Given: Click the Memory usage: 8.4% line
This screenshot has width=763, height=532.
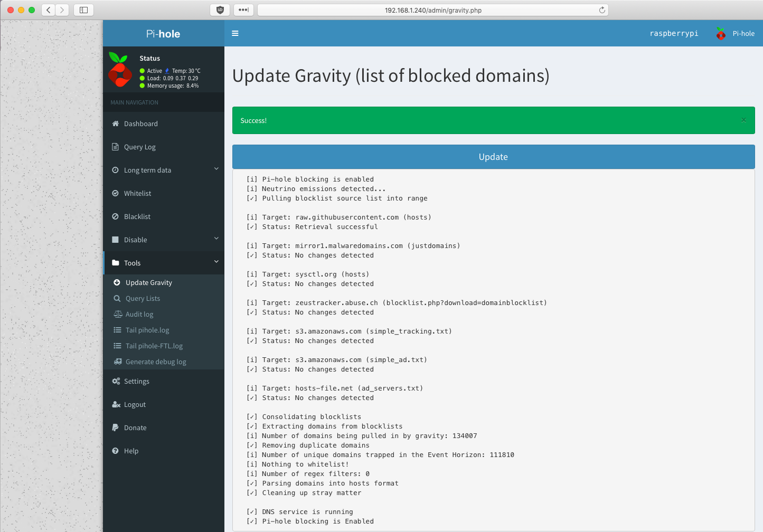Looking at the screenshot, I should click(169, 85).
